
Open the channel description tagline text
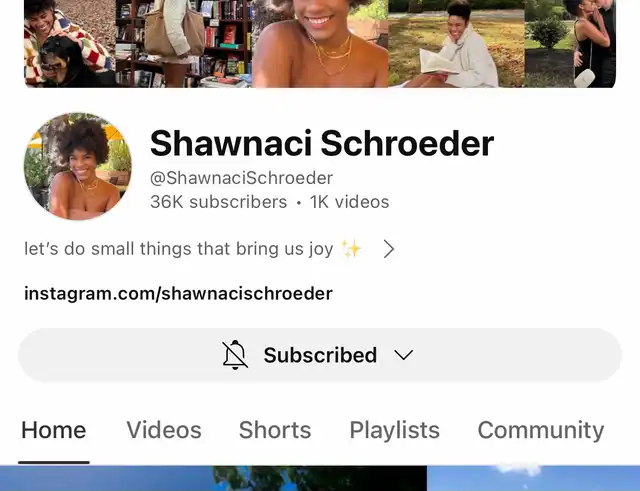[x=179, y=249]
